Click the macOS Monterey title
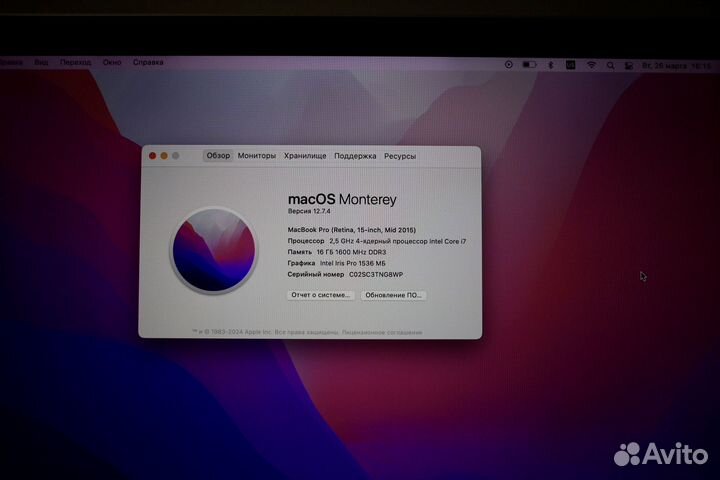This screenshot has width=720, height=480. [342, 199]
